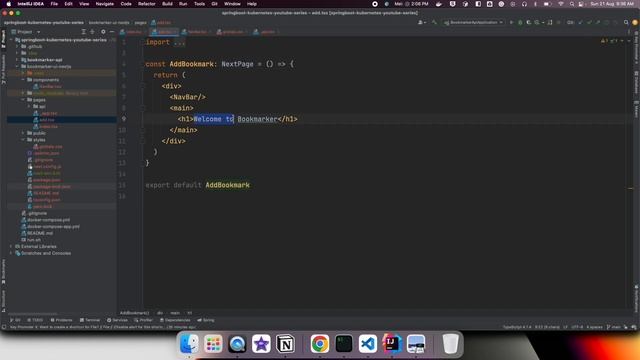Open the BookmarkerApiApplication run configuration dropdown

point(473,22)
